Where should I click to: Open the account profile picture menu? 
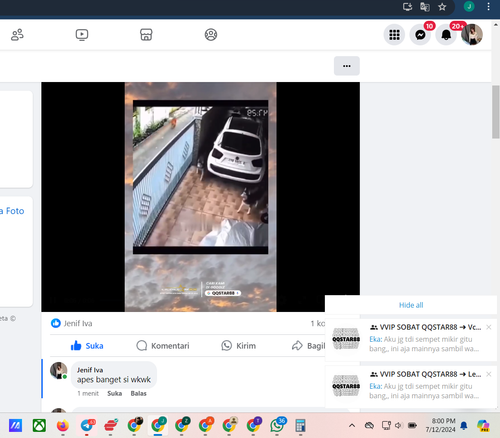point(472,35)
